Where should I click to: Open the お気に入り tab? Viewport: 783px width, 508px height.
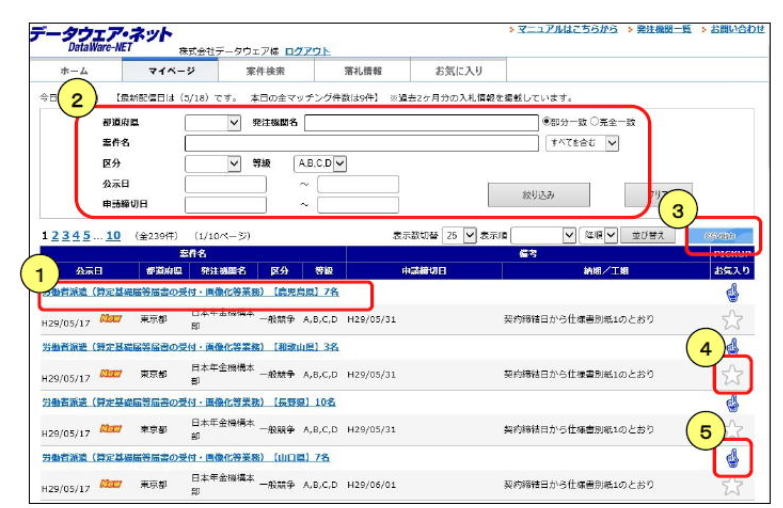pyautogui.click(x=459, y=70)
